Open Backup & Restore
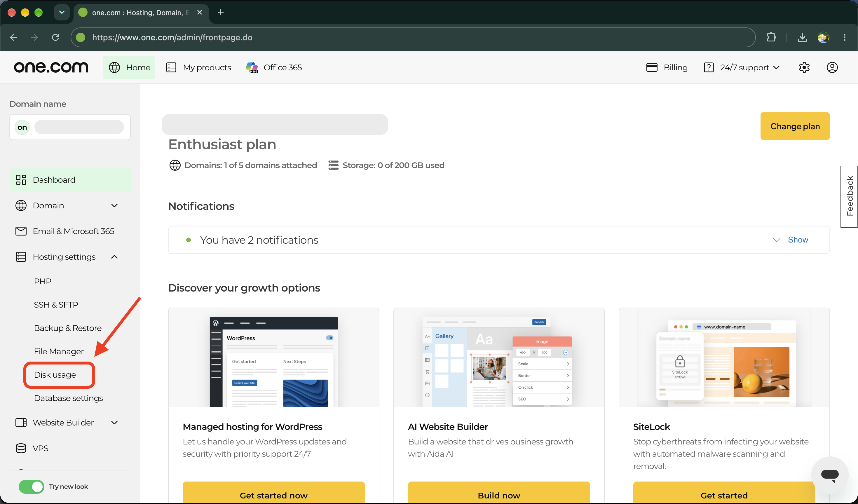 coord(67,328)
